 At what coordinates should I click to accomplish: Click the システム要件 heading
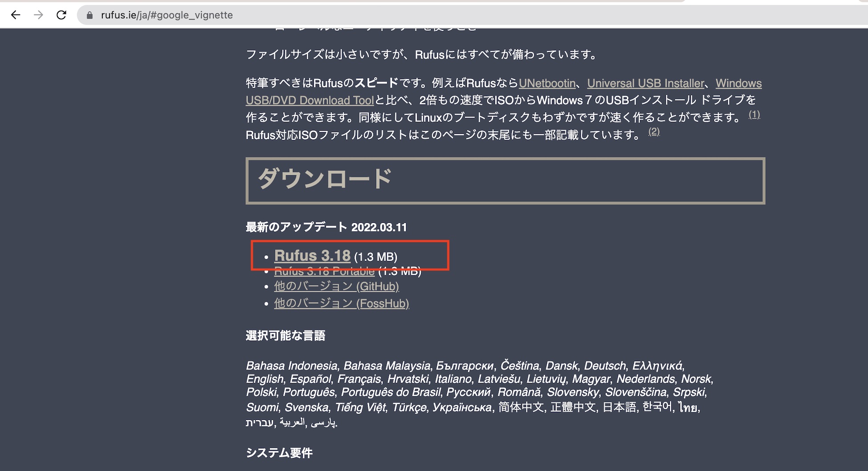[x=279, y=453]
